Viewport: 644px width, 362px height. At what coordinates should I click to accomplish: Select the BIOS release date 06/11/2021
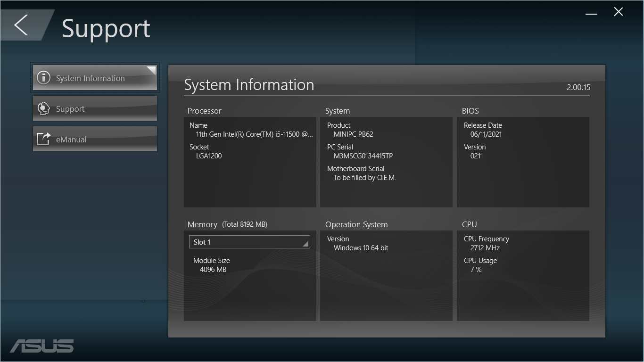click(486, 134)
